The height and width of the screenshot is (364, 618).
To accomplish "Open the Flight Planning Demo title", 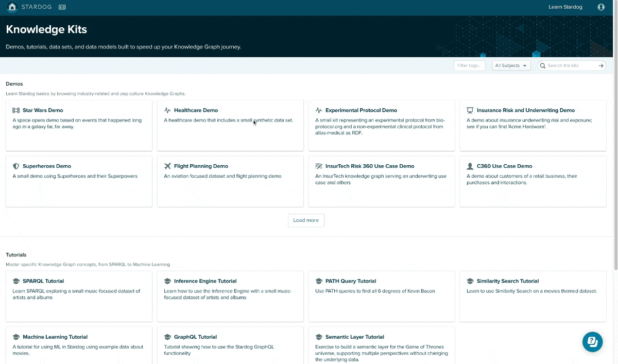I will (x=201, y=166).
